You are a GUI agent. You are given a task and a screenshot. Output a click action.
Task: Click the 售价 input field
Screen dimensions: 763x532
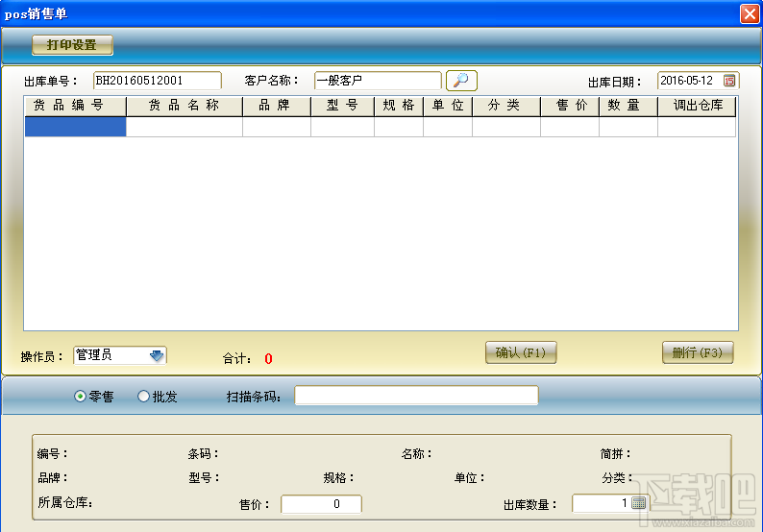pyautogui.click(x=321, y=504)
